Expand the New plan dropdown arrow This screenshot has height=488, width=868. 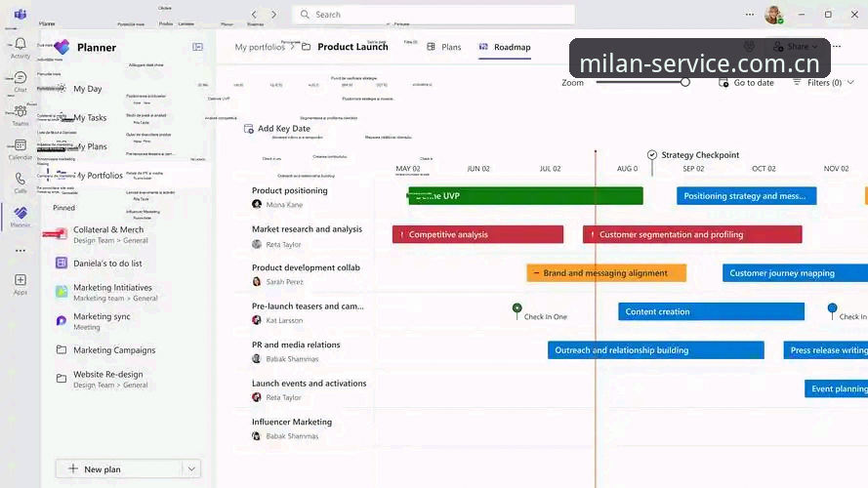point(191,469)
